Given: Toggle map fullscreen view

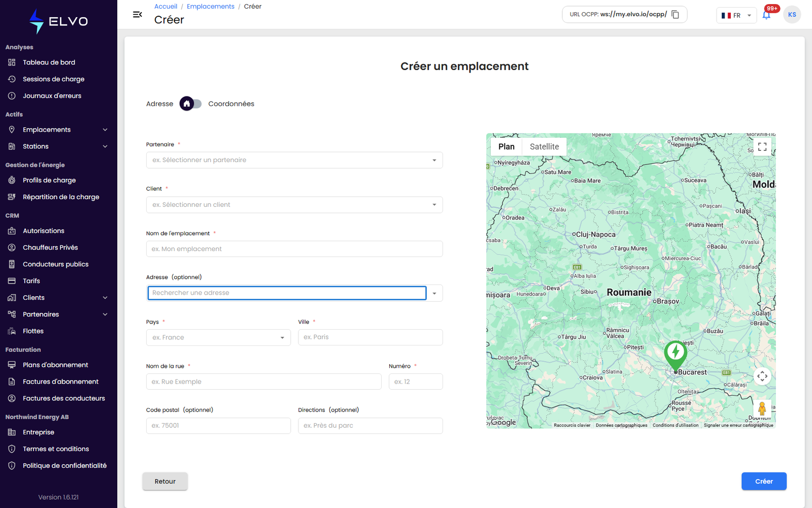Looking at the screenshot, I should pyautogui.click(x=762, y=147).
